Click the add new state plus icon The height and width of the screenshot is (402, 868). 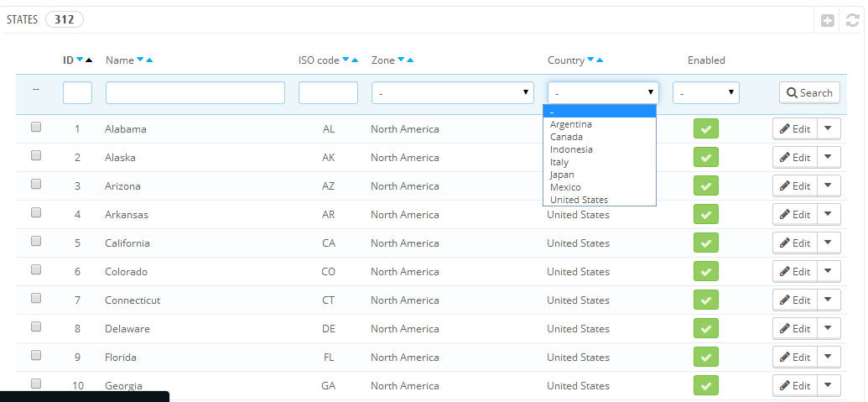tap(827, 21)
